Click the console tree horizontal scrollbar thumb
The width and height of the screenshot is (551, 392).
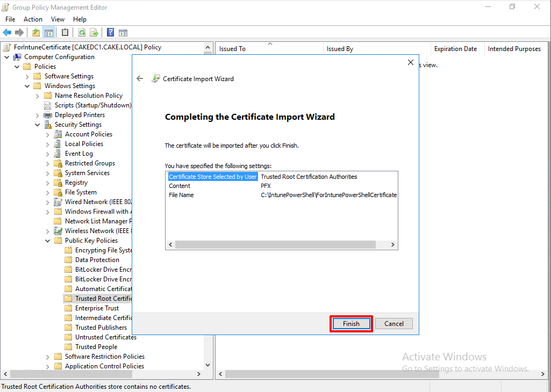click(70, 374)
